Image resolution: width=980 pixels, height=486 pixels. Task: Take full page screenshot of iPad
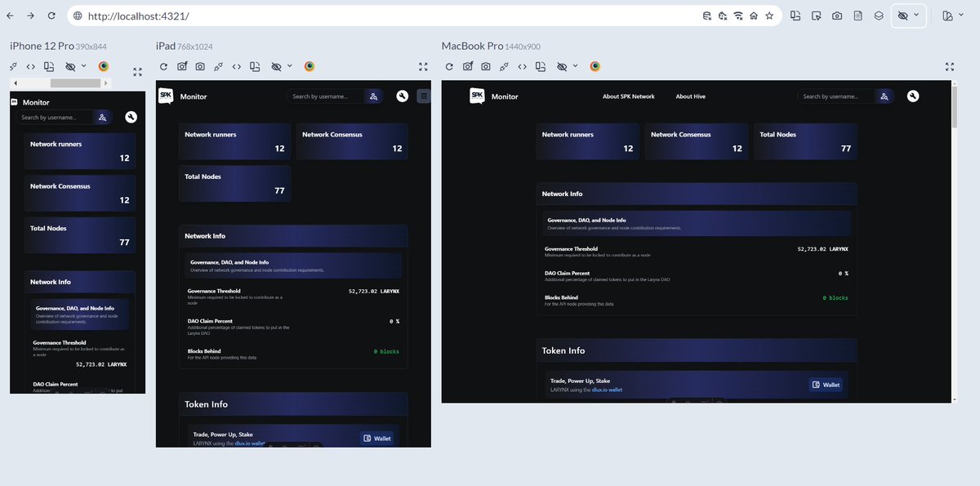(200, 66)
